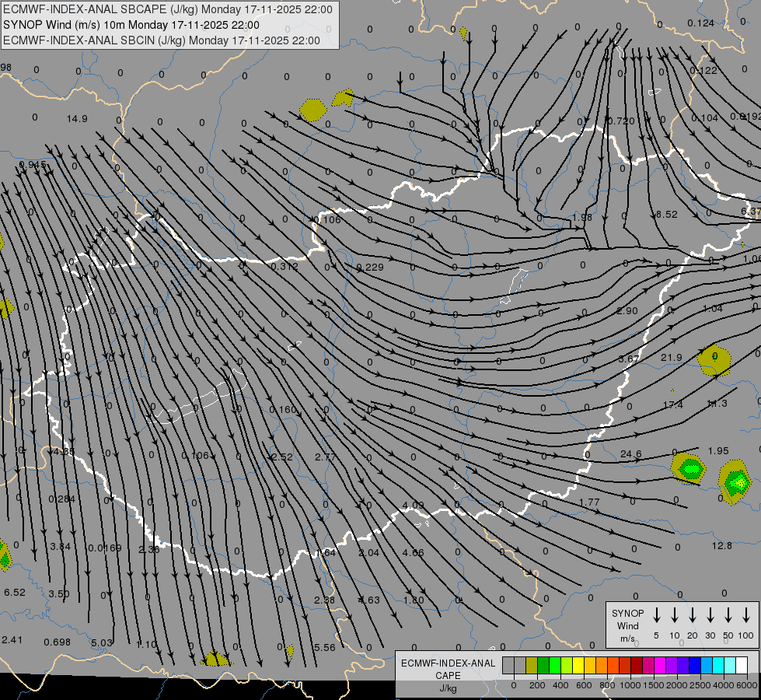Click the map value 0.720
This screenshot has width=761, height=700.
point(621,121)
